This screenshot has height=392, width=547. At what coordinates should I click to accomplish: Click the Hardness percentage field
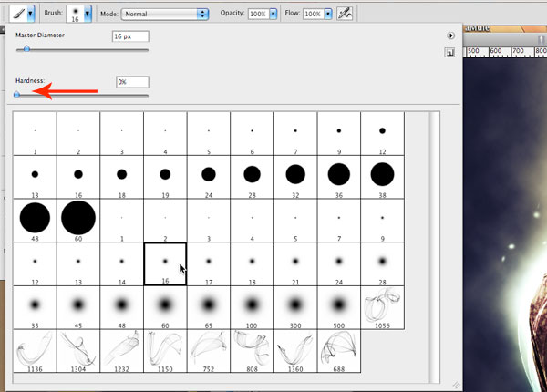pos(132,82)
